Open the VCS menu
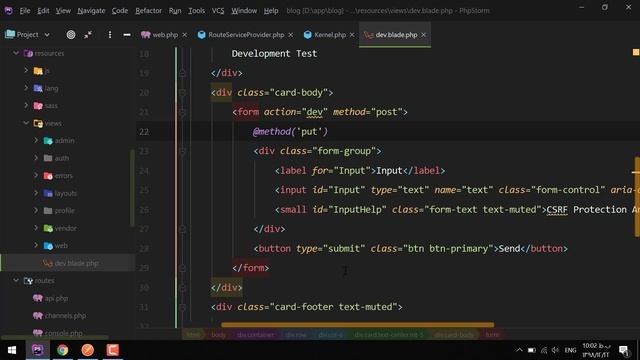Screen dimensions: 640x360 pos(218,11)
